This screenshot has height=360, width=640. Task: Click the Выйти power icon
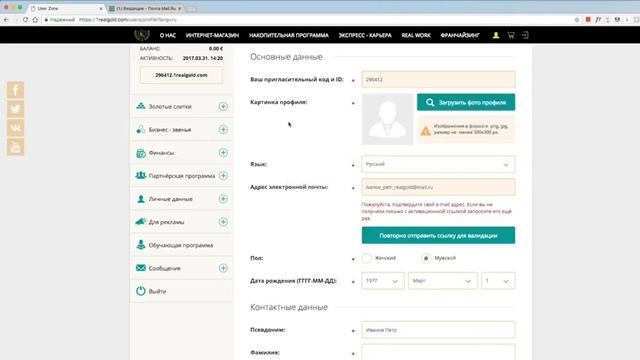click(x=141, y=291)
